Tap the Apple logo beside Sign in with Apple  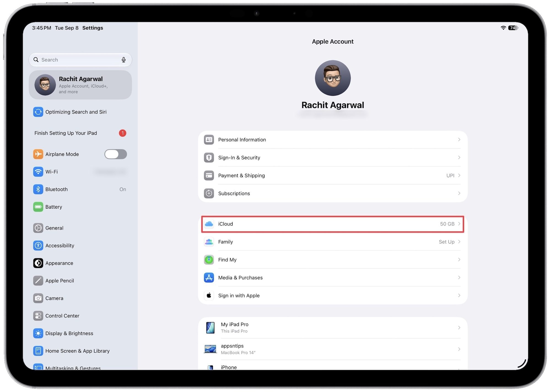(209, 295)
